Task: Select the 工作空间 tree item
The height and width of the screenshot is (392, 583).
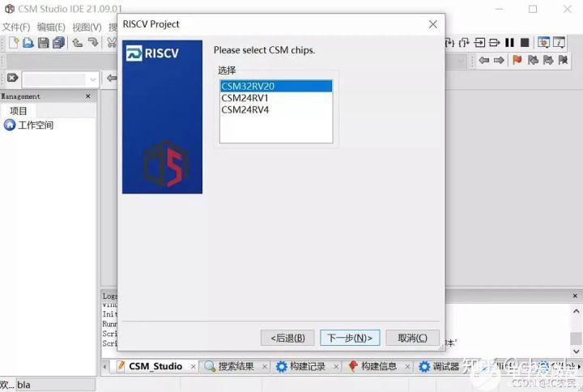Action: point(36,126)
